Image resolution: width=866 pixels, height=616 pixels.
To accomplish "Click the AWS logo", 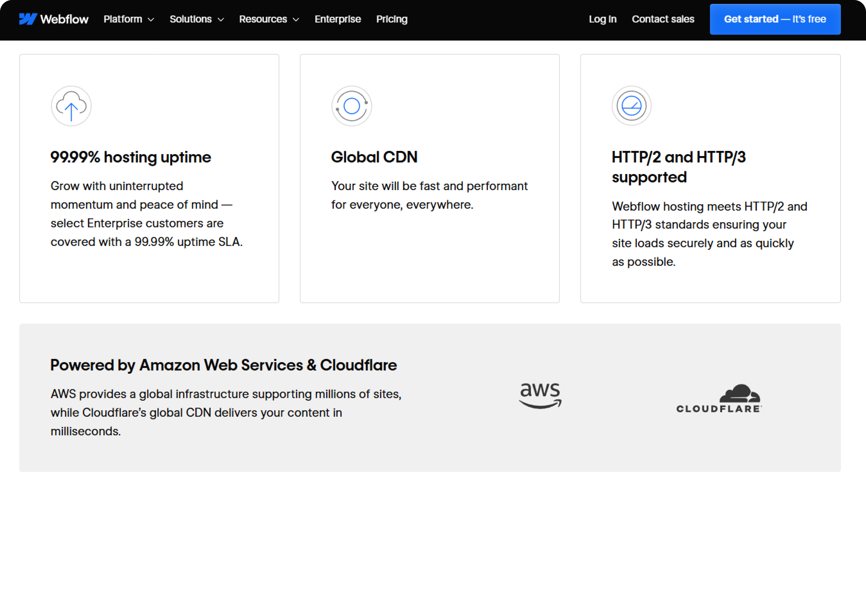I will (x=540, y=396).
